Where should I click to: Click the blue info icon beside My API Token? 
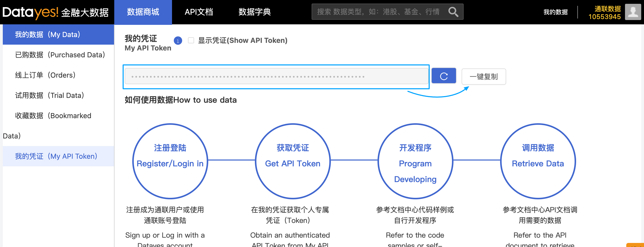[178, 41]
